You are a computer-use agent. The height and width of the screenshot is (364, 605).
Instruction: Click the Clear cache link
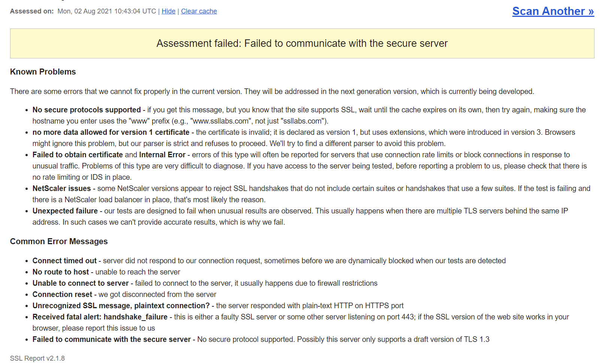tap(199, 11)
